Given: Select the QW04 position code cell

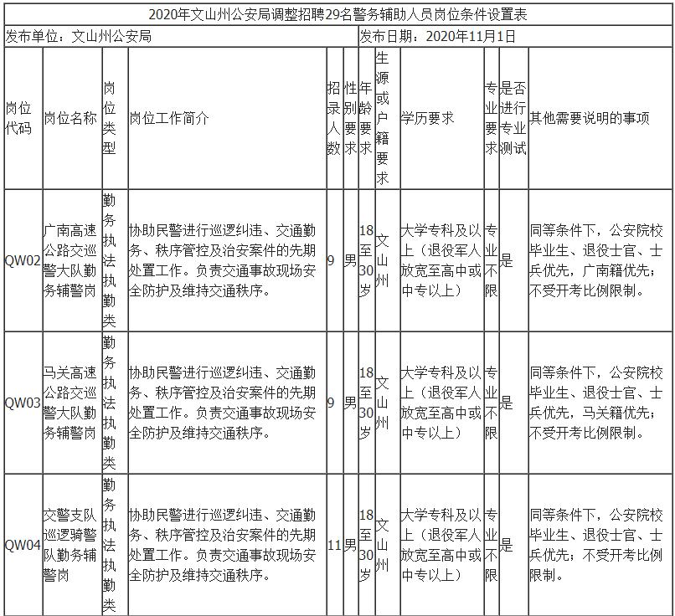Looking at the screenshot, I should tap(23, 545).
